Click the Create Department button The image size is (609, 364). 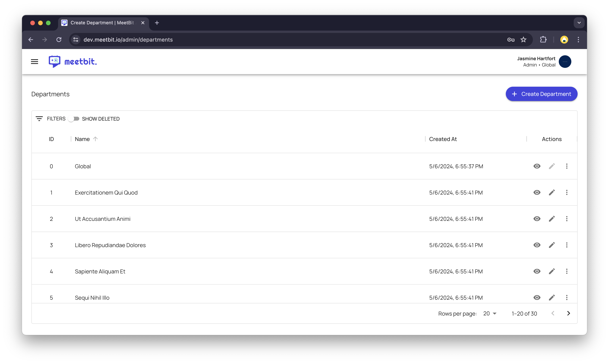pyautogui.click(x=541, y=94)
